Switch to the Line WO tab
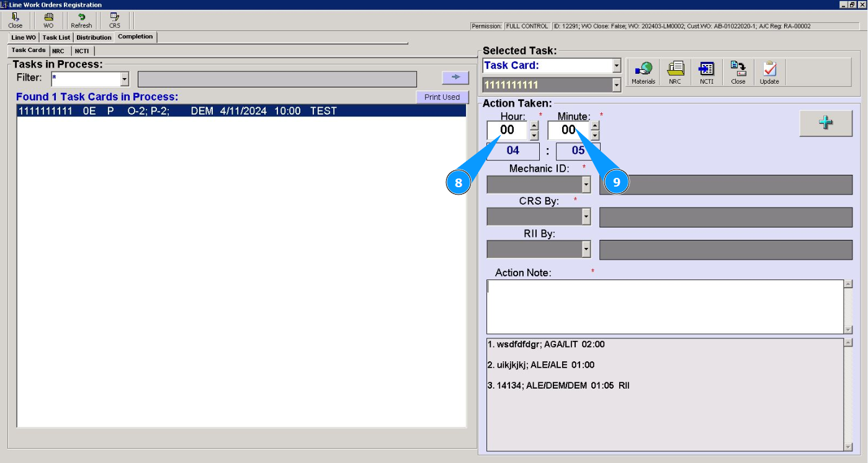Screen dimensions: 868x463 tap(24, 38)
